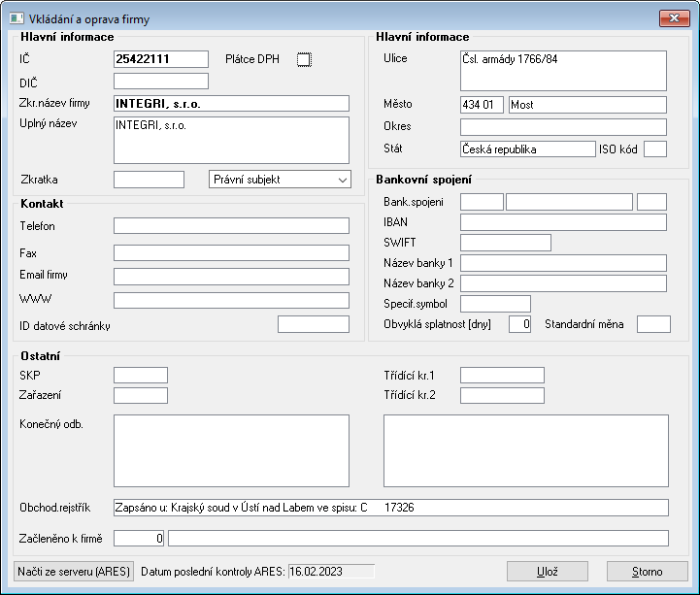Click the Specif.symbol input field
The width and height of the screenshot is (700, 595).
tap(495, 304)
